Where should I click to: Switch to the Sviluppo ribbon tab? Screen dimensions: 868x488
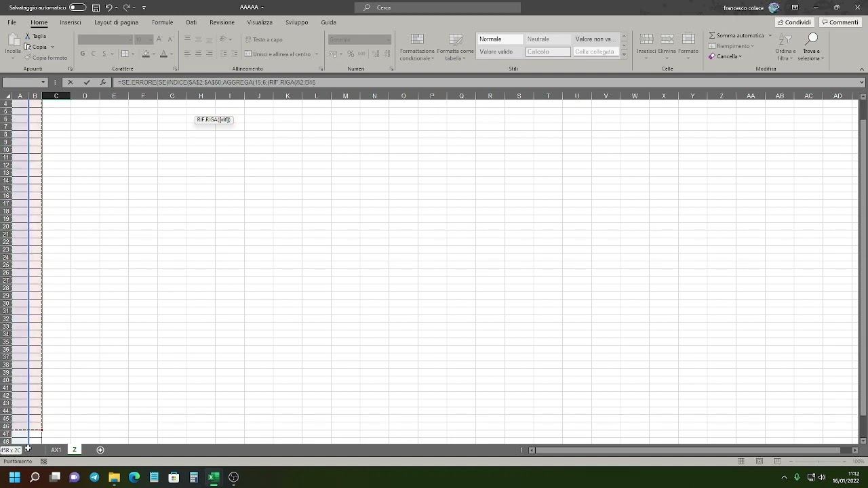pos(296,22)
